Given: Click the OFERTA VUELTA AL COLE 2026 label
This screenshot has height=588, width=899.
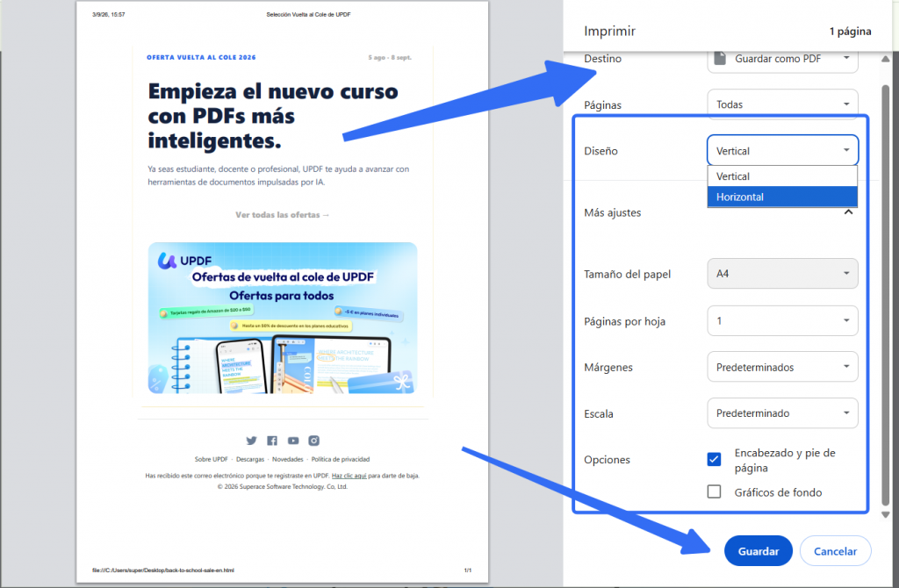Looking at the screenshot, I should pos(201,57).
